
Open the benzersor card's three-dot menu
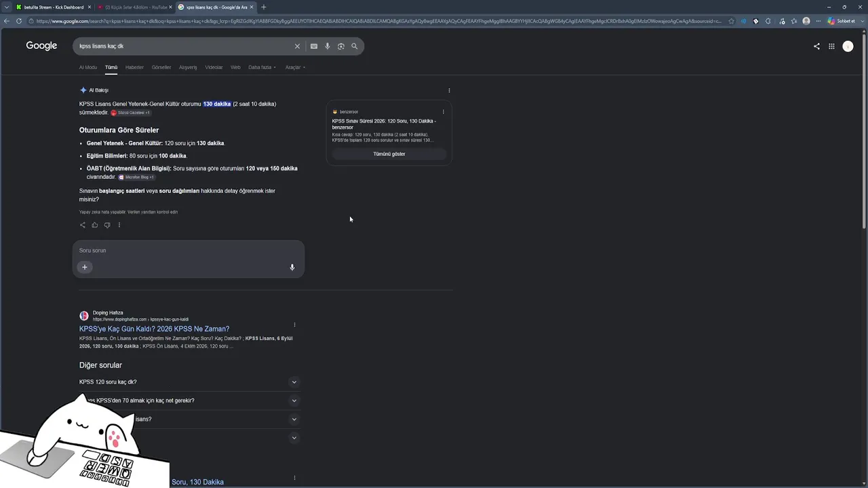pos(443,112)
